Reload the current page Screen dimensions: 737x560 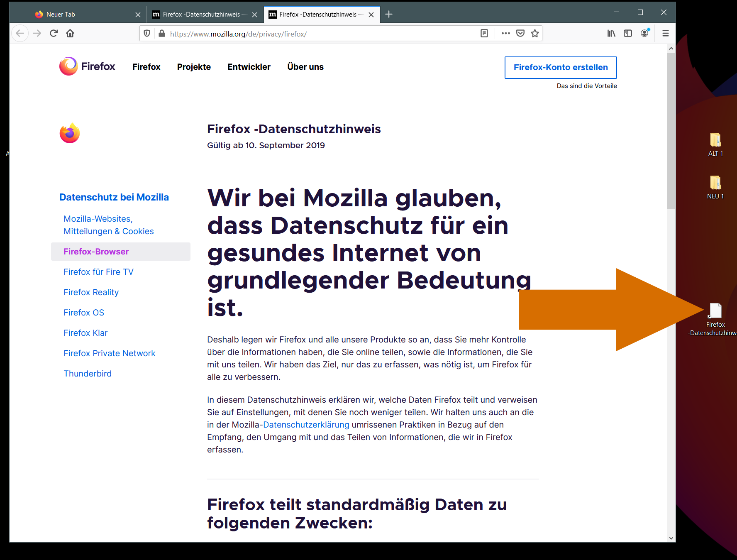(x=54, y=33)
